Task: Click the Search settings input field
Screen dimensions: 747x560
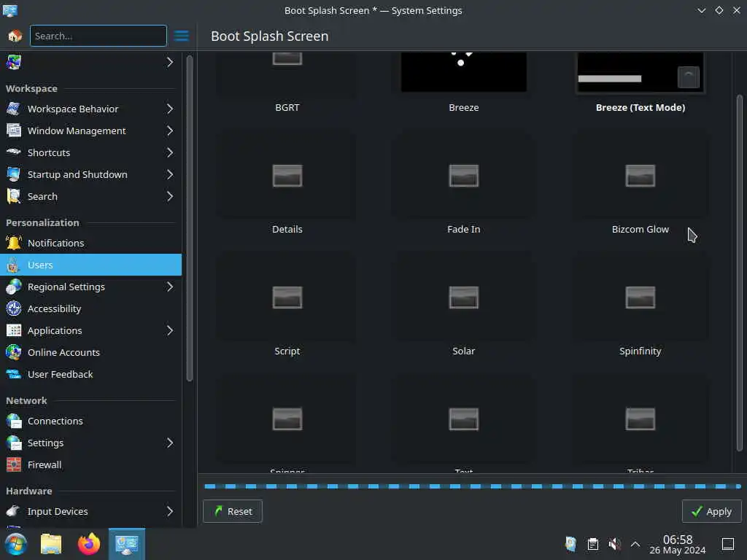Action: 98,36
